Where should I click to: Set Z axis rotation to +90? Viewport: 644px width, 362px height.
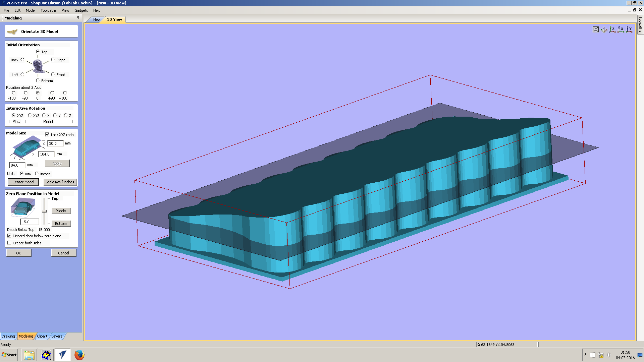tap(52, 93)
